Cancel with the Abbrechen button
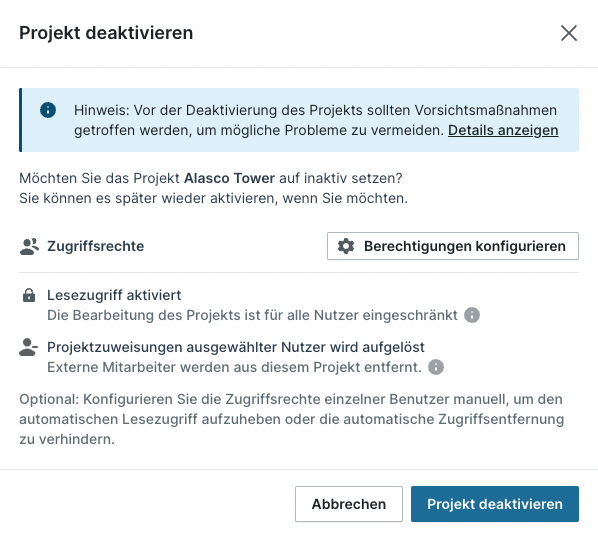Viewport: 598px width, 537px height. (x=349, y=504)
